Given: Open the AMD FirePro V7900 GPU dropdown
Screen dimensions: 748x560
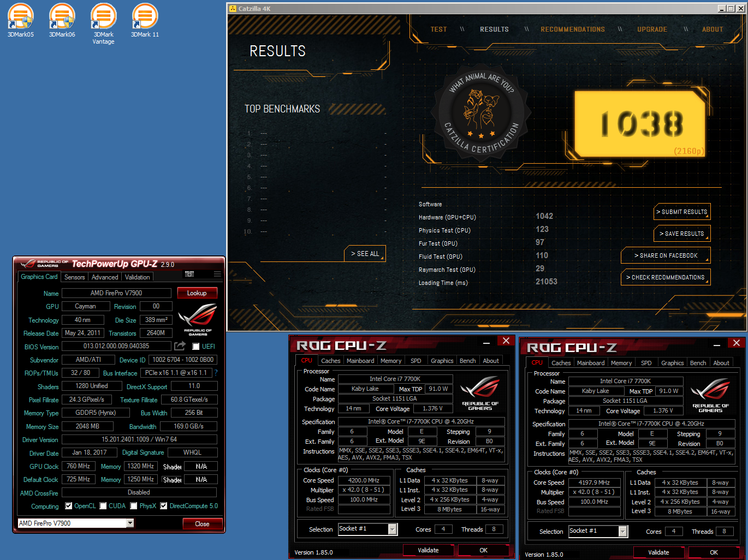Looking at the screenshot, I should 130,523.
